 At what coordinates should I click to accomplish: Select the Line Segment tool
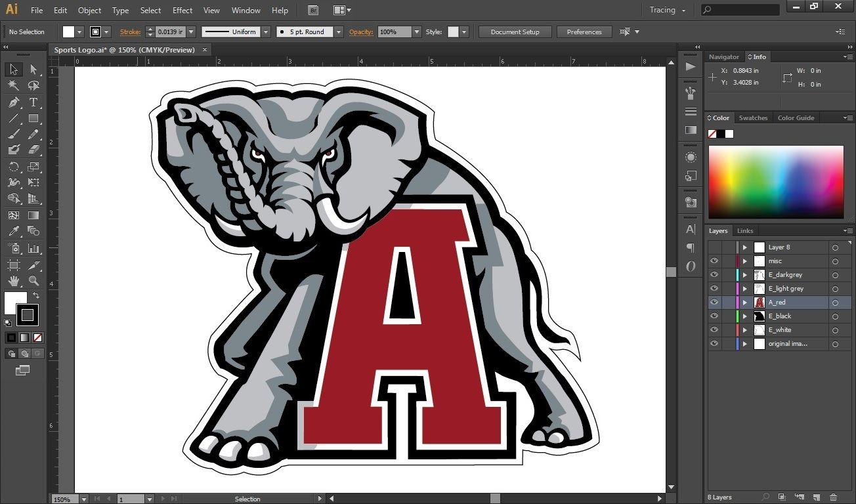(13, 119)
